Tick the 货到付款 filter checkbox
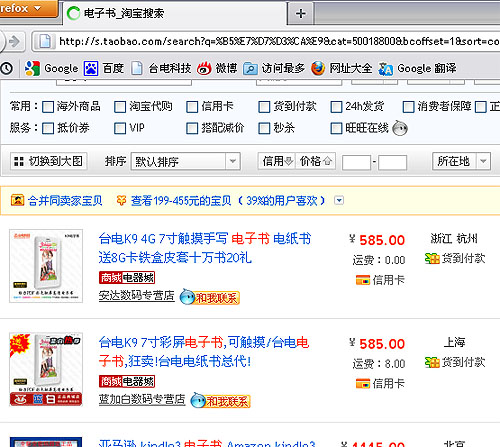Image resolution: width=500 pixels, height=447 pixels. click(x=264, y=107)
